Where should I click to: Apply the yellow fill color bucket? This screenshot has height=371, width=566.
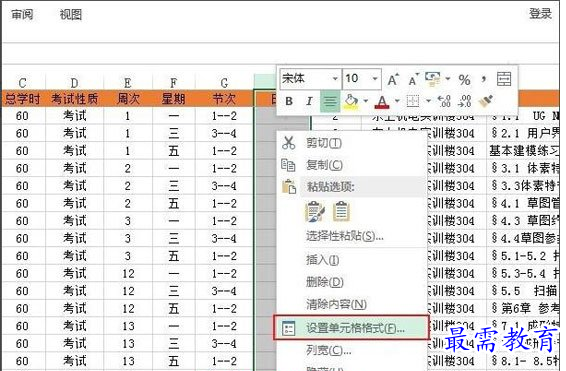click(x=351, y=101)
